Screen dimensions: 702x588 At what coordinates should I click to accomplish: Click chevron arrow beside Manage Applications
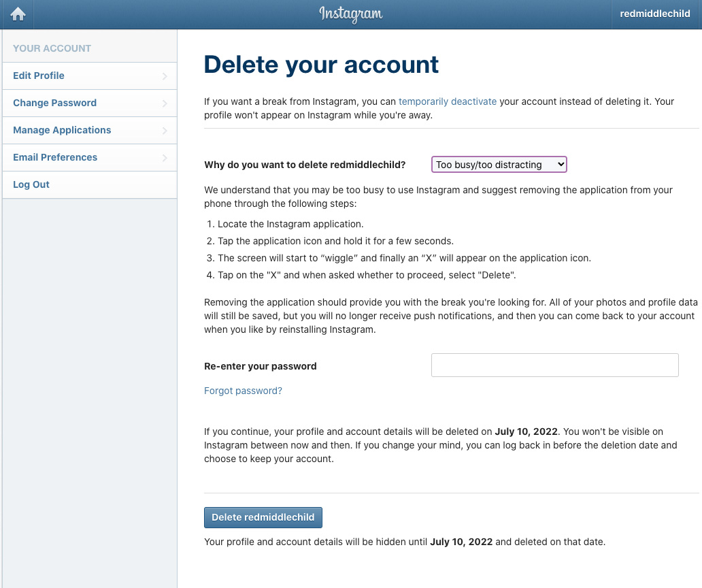(x=165, y=131)
